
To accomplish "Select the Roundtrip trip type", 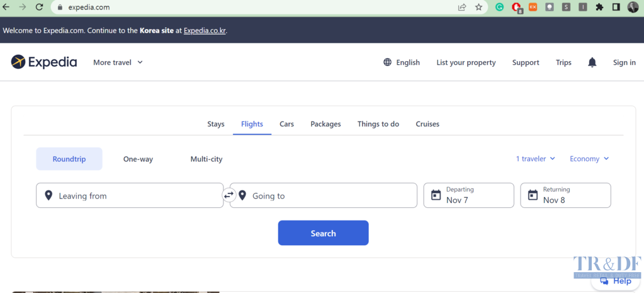I will (69, 159).
